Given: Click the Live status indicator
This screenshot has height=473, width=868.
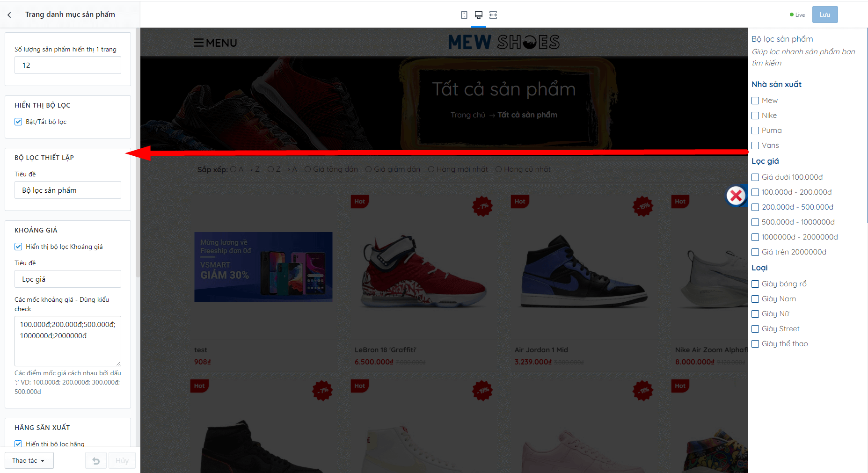Looking at the screenshot, I should 797,15.
